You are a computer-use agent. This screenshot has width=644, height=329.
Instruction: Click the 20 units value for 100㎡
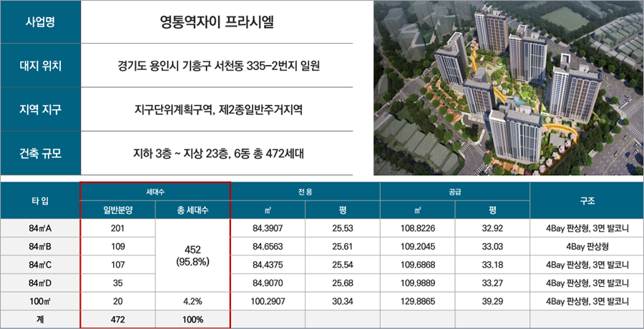[118, 302]
